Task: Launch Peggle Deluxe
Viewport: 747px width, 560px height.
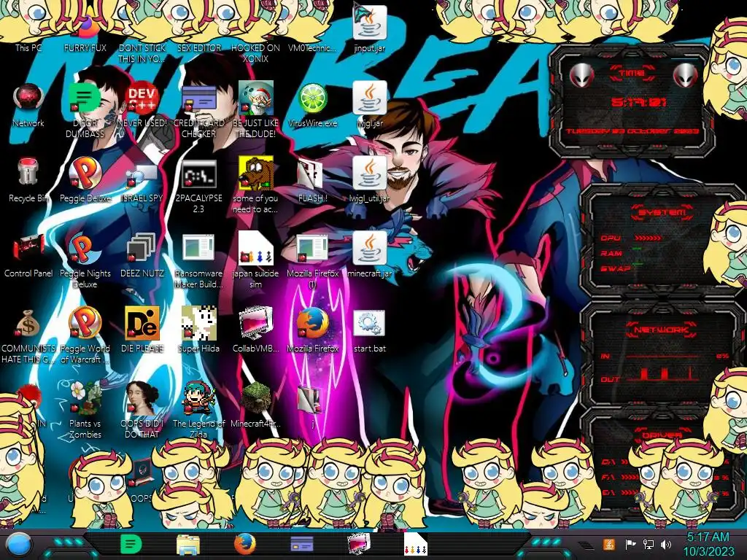Action: (85, 180)
